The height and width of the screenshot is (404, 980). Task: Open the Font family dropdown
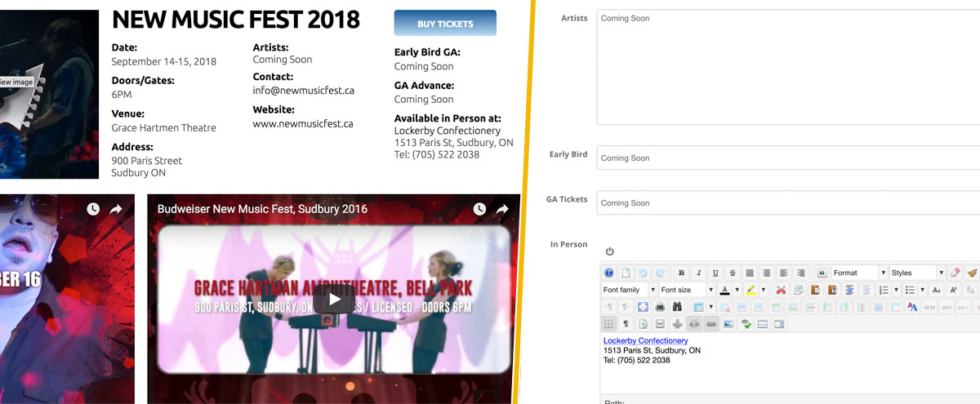(629, 290)
